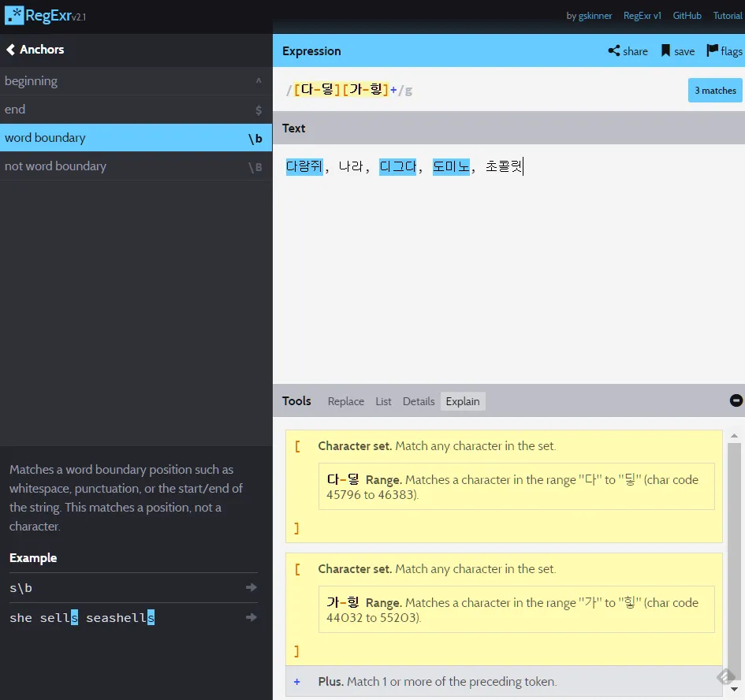Switch to the List tool tab
This screenshot has width=745, height=700.
[x=383, y=401]
